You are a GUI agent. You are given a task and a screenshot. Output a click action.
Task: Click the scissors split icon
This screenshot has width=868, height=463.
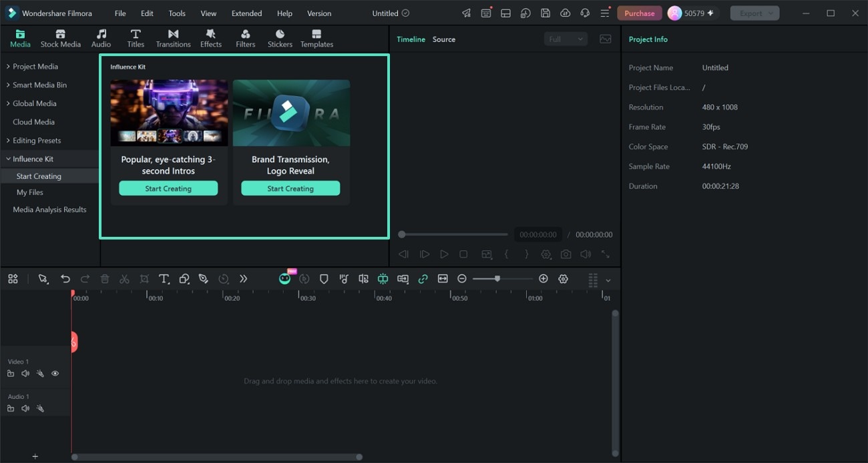pos(124,279)
